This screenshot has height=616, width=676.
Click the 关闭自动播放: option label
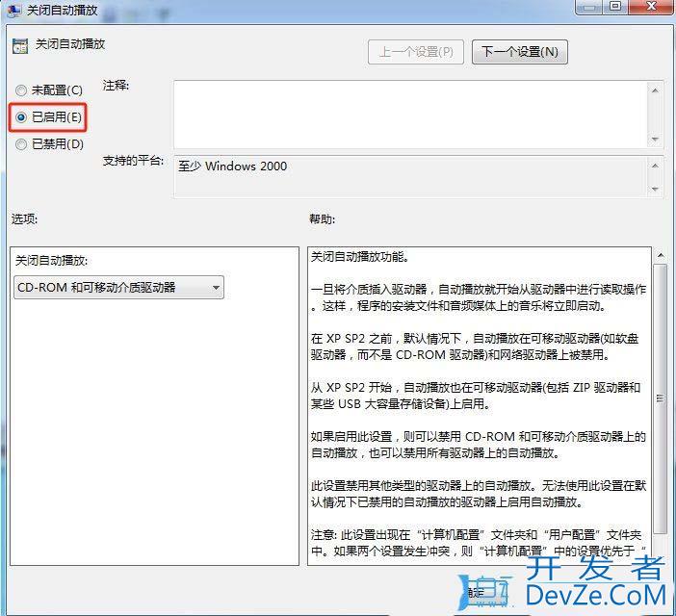[51, 261]
